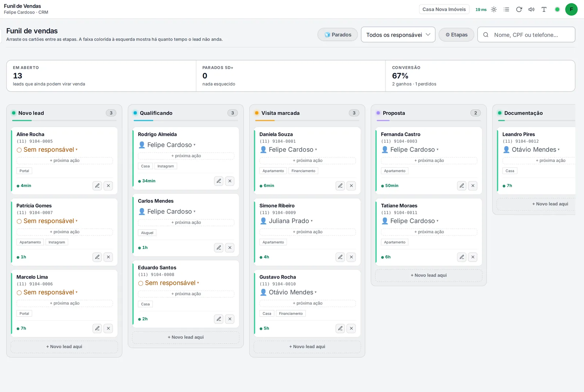Click the Nome, CPF ou telefone search field
Image resolution: width=584 pixels, height=392 pixels.
pyautogui.click(x=526, y=35)
